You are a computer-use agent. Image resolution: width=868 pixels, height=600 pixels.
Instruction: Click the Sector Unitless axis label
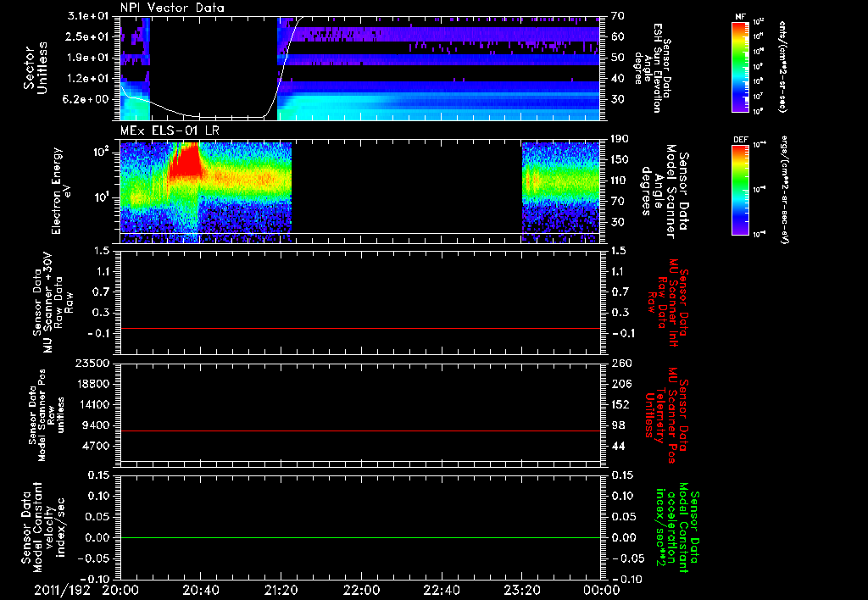pos(36,68)
